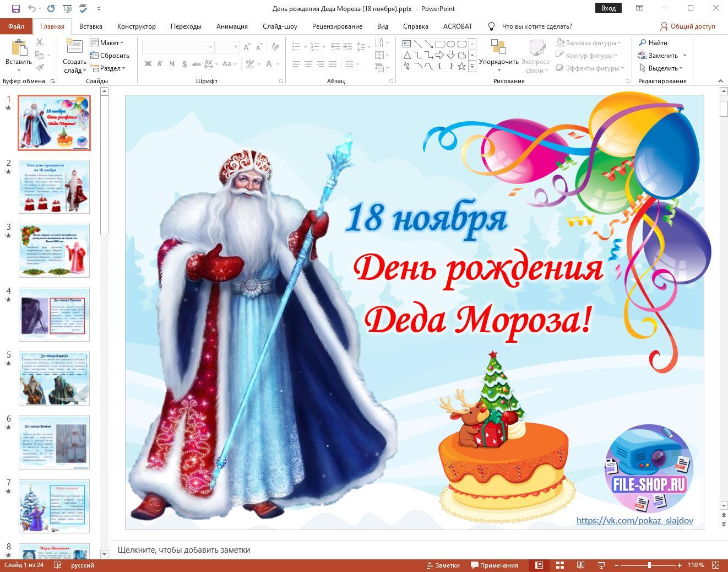
Task: Switch to Reading view icon
Action: [x=580, y=565]
